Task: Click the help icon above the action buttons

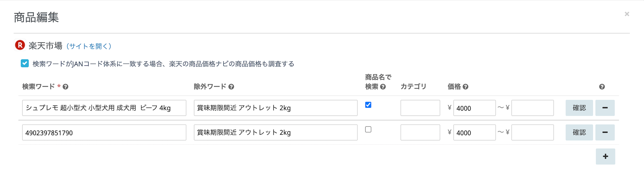Action: (x=602, y=87)
